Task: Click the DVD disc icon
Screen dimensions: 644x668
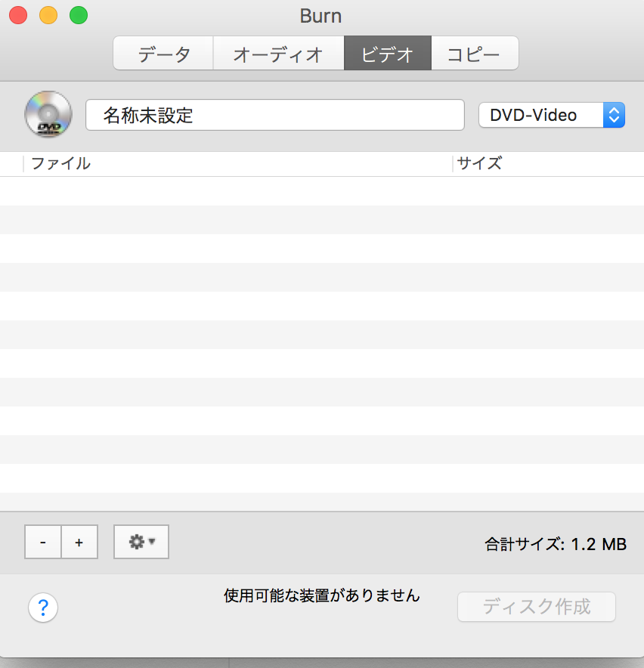Action: pos(48,114)
